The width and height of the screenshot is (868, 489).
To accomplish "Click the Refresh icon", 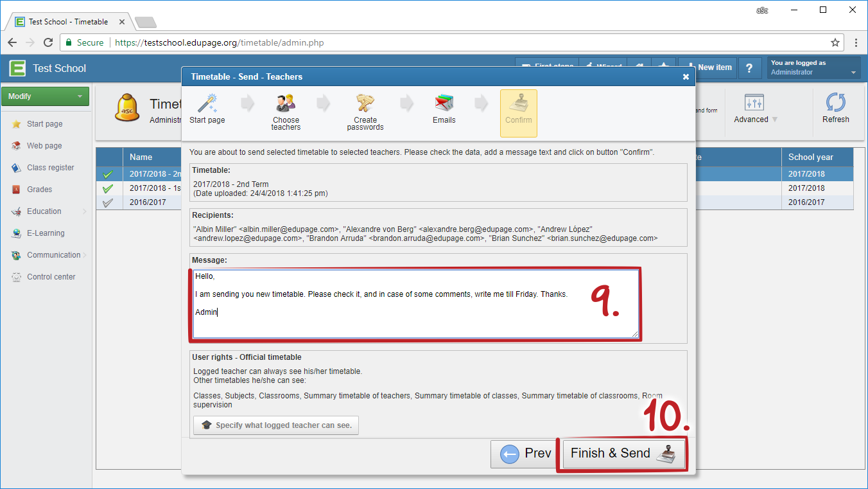I will 835,103.
